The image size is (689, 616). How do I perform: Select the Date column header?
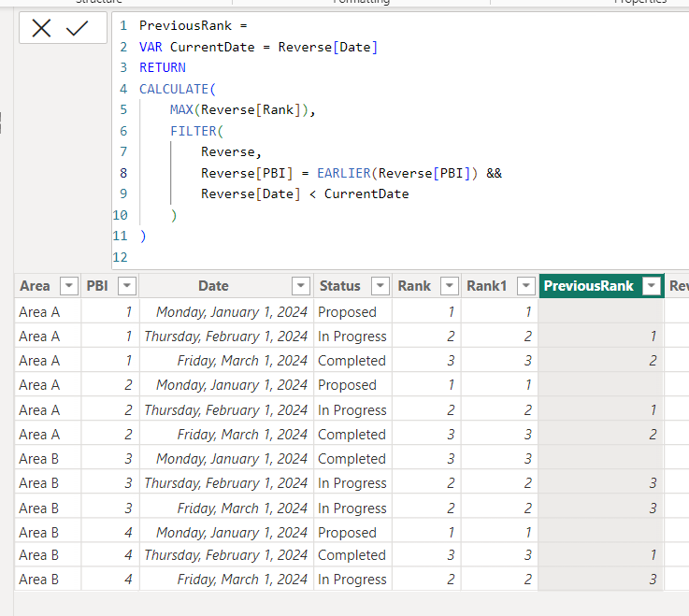click(x=213, y=286)
